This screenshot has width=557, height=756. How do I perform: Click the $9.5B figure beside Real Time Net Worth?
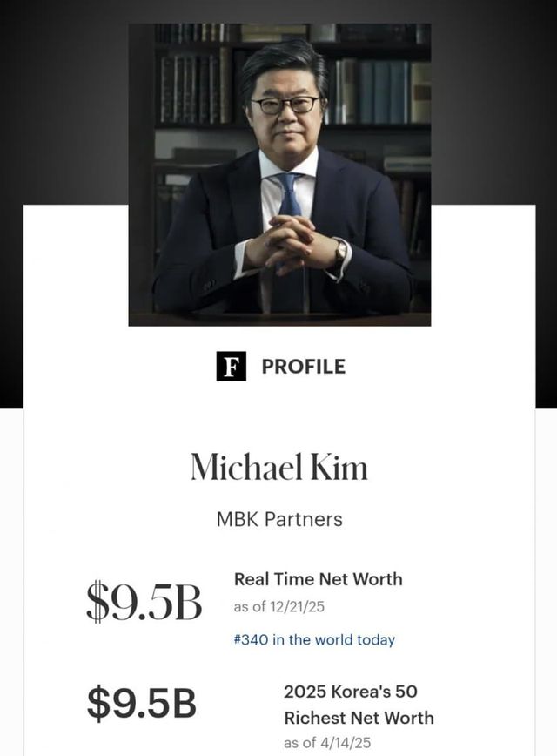click(144, 603)
